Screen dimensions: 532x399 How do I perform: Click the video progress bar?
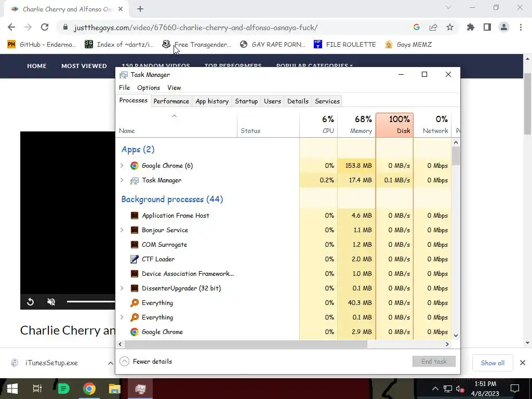click(x=91, y=301)
